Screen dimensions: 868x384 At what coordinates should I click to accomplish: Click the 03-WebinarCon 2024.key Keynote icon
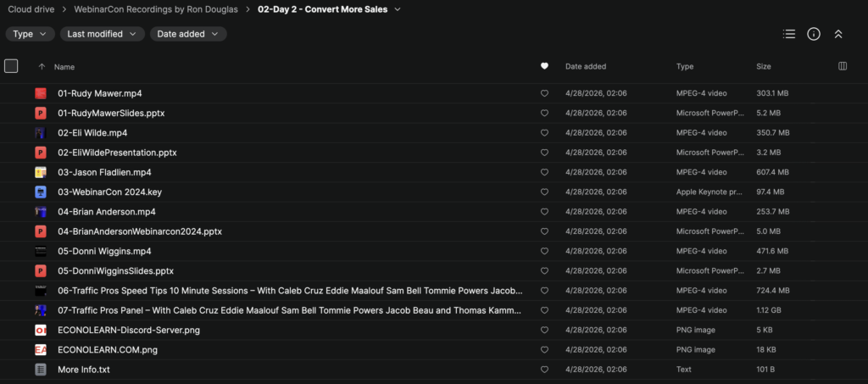click(x=40, y=192)
